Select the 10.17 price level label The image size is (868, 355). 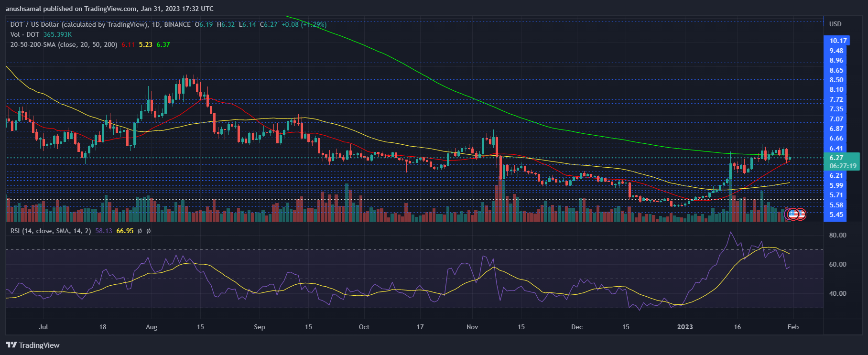point(837,41)
